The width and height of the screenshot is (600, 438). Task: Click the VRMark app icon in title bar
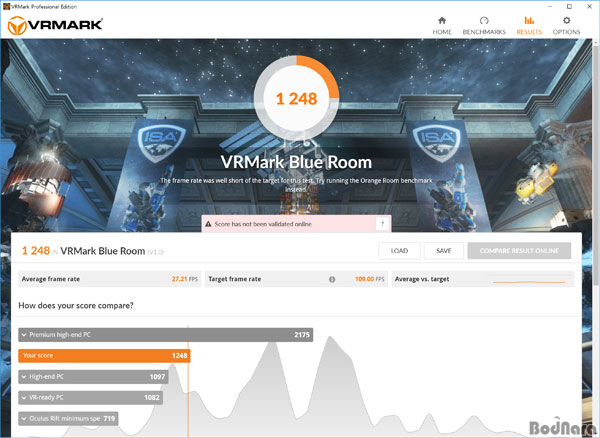[x=6, y=6]
